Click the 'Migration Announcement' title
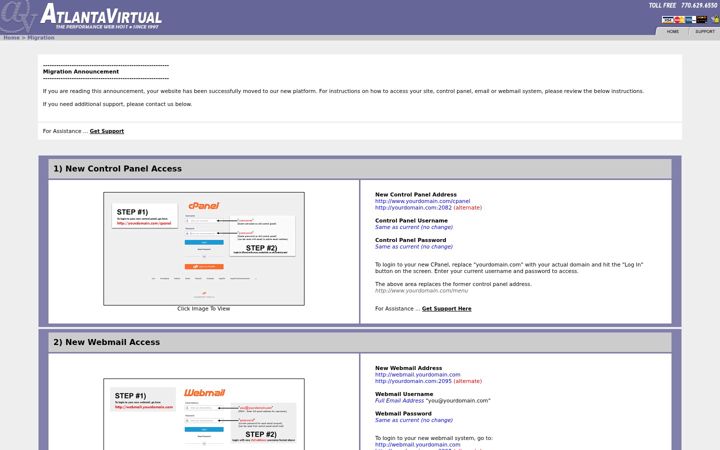Image resolution: width=720 pixels, height=450 pixels. tap(81, 72)
